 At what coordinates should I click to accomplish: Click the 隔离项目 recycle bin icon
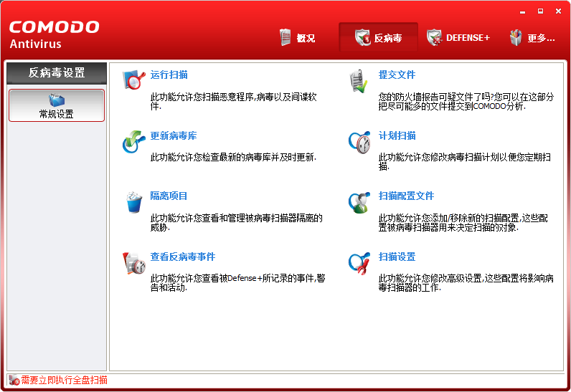point(133,202)
